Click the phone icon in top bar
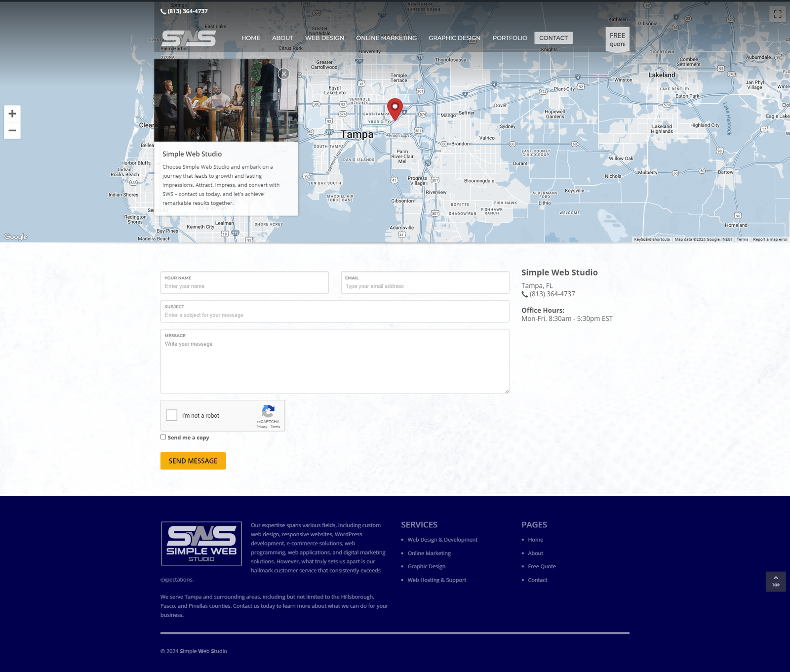 pos(163,11)
